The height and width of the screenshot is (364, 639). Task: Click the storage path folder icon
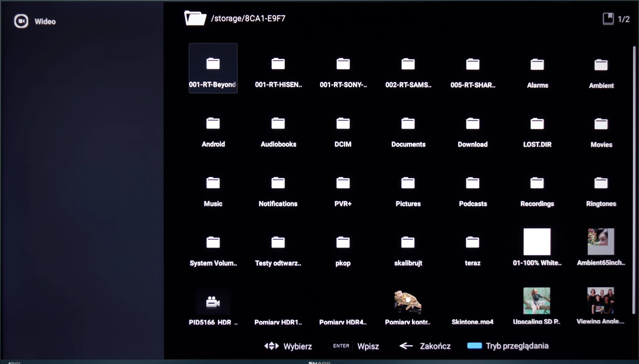195,18
